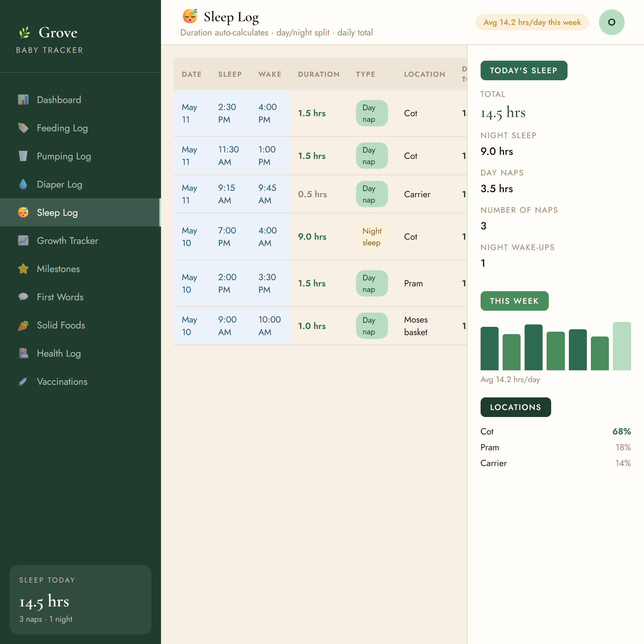
Task: Click the first dark bar in weekly chart
Action: click(489, 348)
